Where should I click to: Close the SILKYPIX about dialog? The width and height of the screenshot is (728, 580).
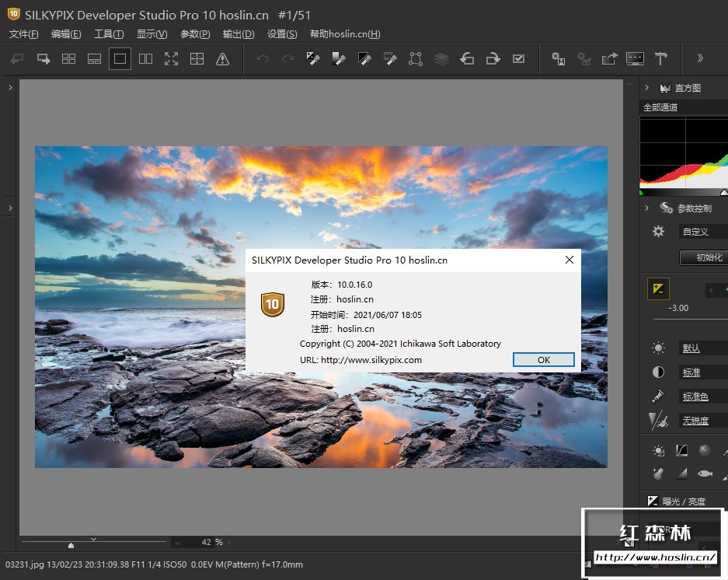(x=570, y=260)
